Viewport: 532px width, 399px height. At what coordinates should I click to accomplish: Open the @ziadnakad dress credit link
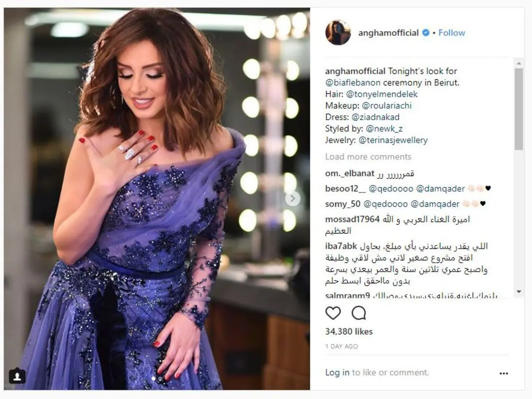pyautogui.click(x=376, y=117)
